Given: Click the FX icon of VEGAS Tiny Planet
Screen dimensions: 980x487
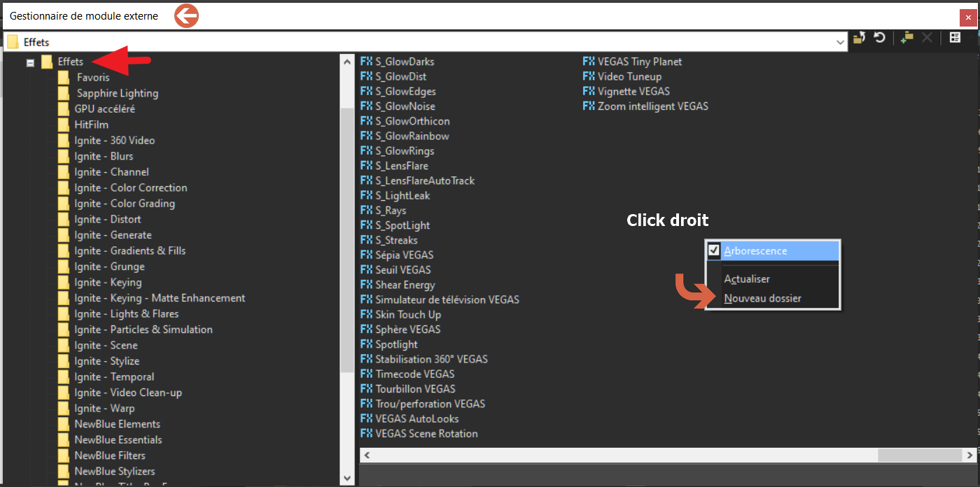Looking at the screenshot, I should 589,62.
